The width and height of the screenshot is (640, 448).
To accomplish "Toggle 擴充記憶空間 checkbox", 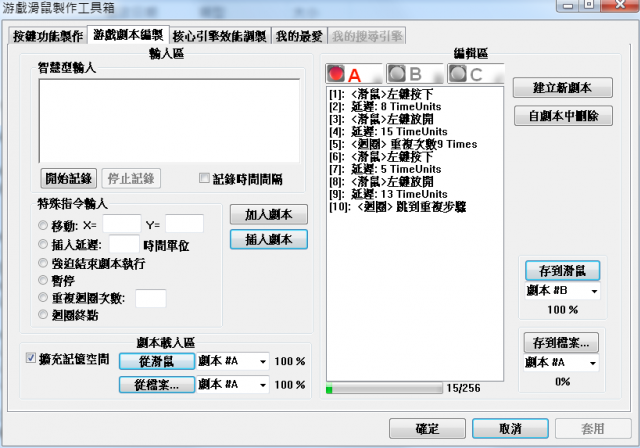I will [x=31, y=357].
